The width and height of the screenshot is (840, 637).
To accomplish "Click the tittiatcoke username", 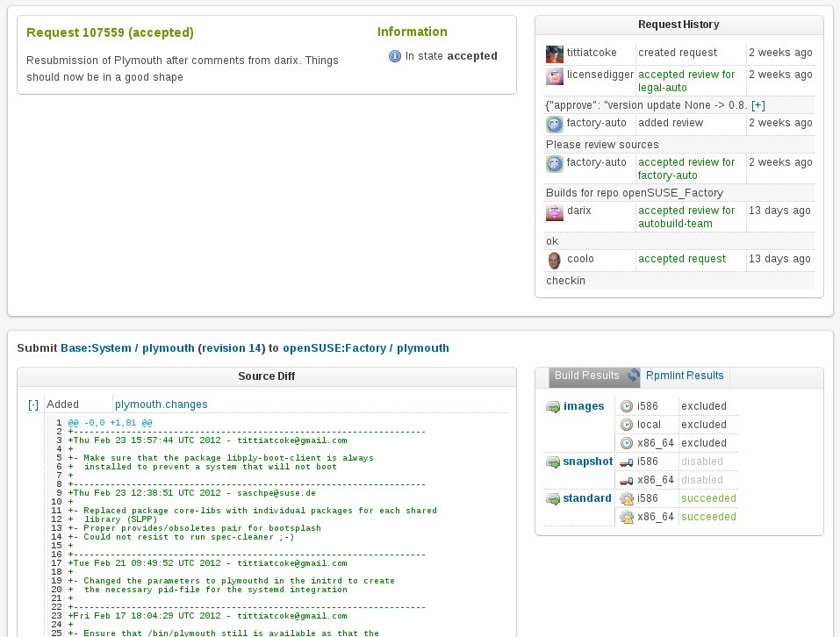I will 592,53.
